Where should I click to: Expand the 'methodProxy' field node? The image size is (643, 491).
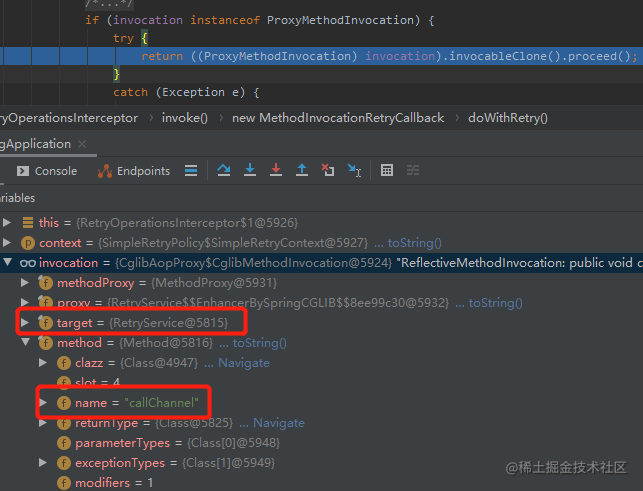click(x=25, y=282)
